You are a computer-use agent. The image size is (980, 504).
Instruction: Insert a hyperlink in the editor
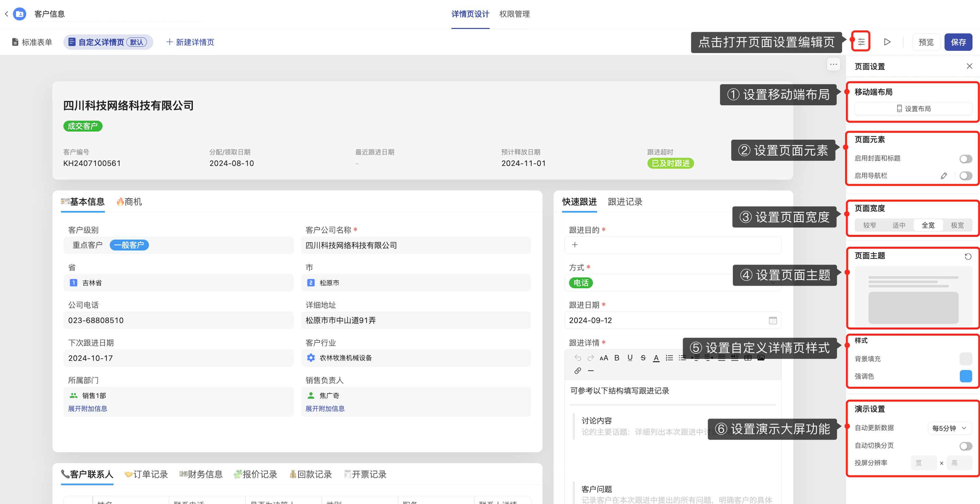[578, 371]
